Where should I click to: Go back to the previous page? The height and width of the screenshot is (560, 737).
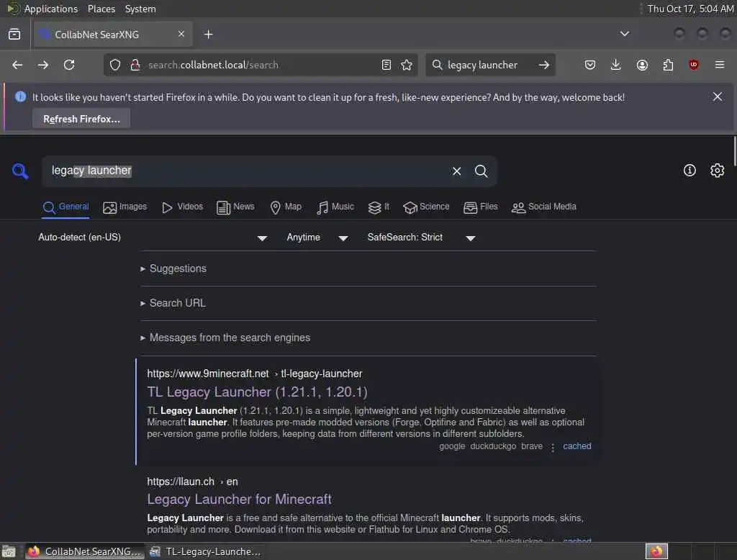pos(17,65)
